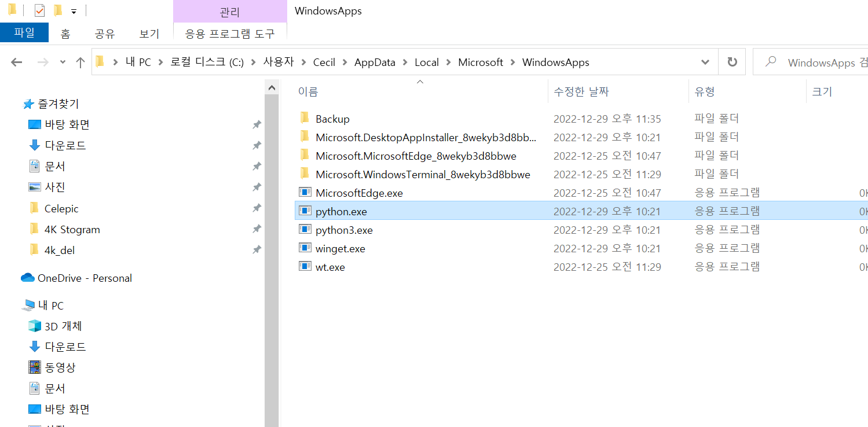This screenshot has width=868, height=427.
Task: Select the python.exe file icon
Action: [305, 211]
